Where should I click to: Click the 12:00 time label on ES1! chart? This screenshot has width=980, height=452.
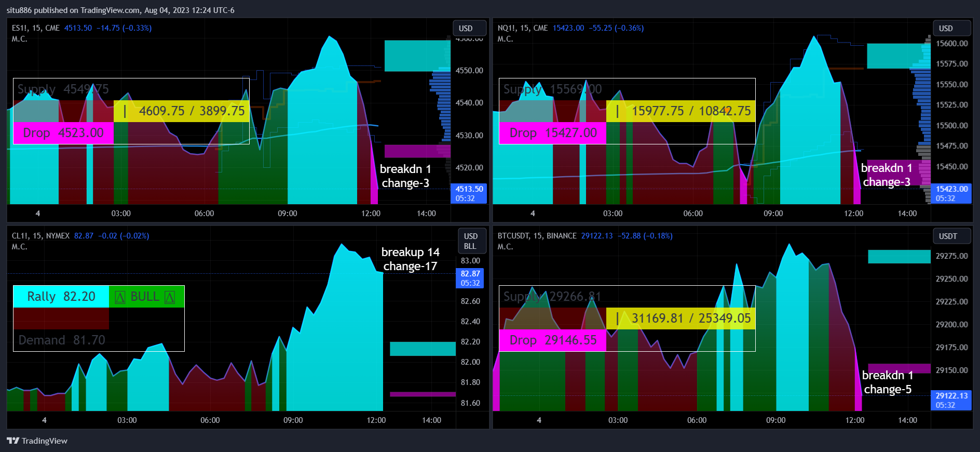(x=371, y=214)
